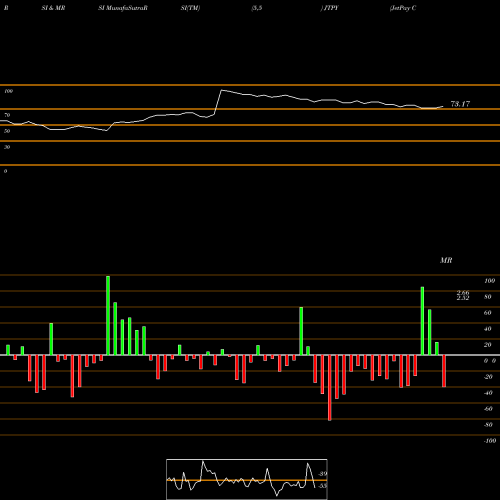Click the '(JetPay C' header text

click(x=403, y=8)
